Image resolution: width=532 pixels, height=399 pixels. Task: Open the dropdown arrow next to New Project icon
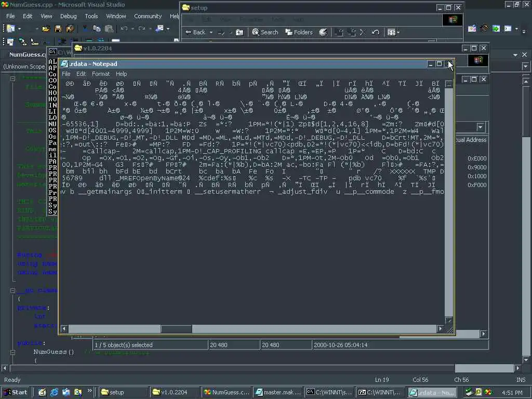19,29
